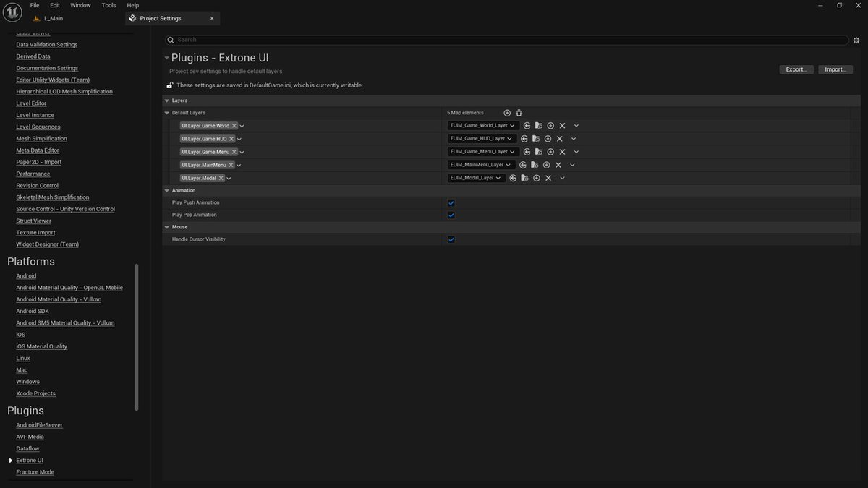868x488 pixels.
Task: Clear the EUIM_Game_HUD_Layer value
Action: click(559, 139)
